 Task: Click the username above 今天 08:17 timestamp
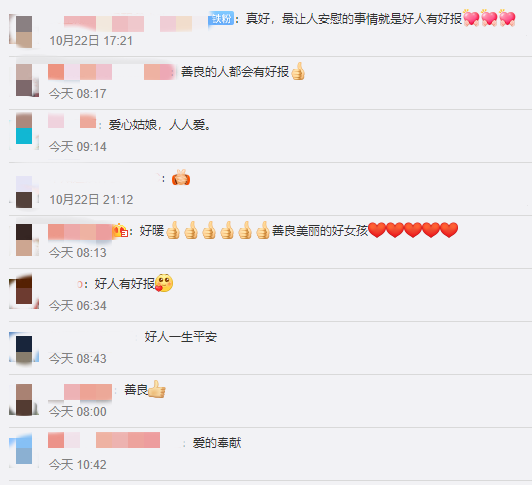click(112, 72)
